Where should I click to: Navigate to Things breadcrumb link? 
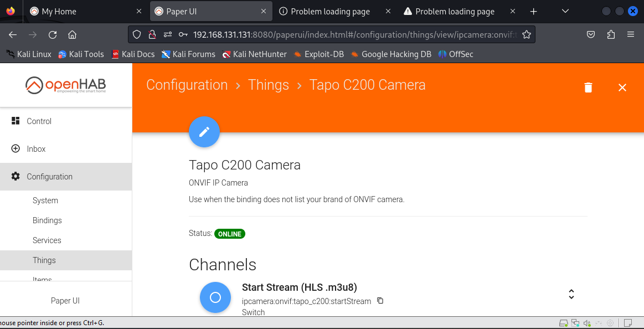269,85
